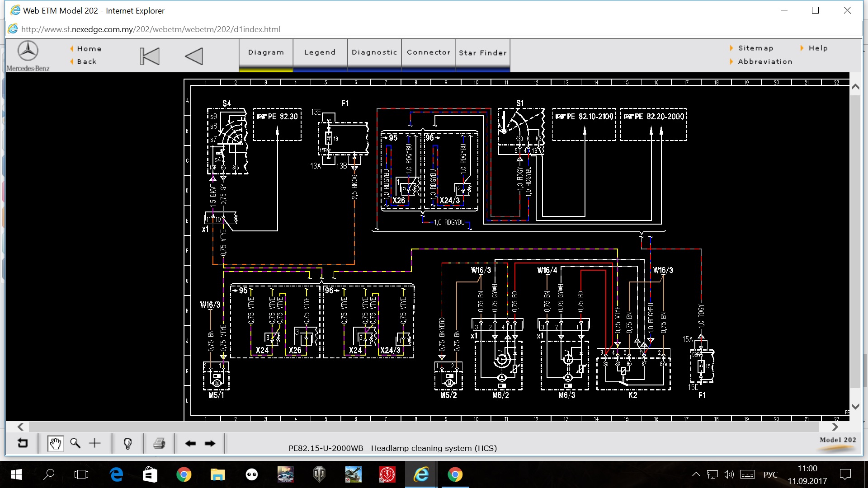
Task: Switch to the Legend tab
Action: coord(320,52)
